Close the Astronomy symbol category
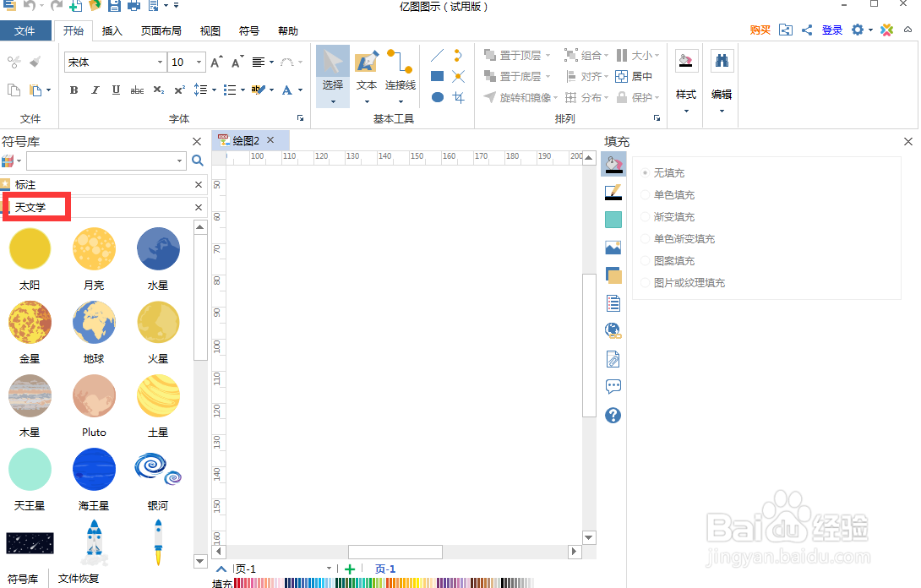 [199, 207]
